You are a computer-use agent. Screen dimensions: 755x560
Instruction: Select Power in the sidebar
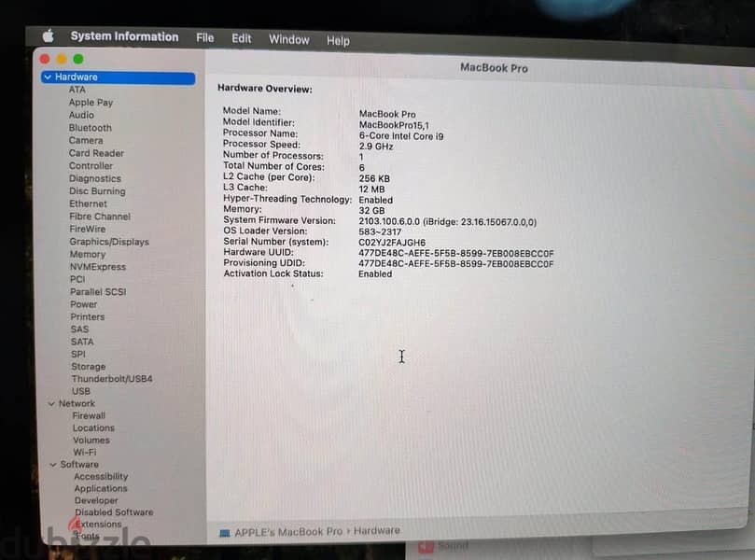(83, 304)
